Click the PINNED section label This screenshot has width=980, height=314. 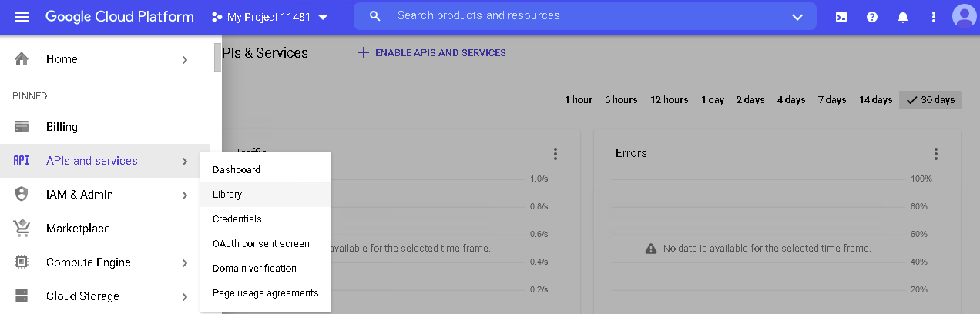point(30,96)
